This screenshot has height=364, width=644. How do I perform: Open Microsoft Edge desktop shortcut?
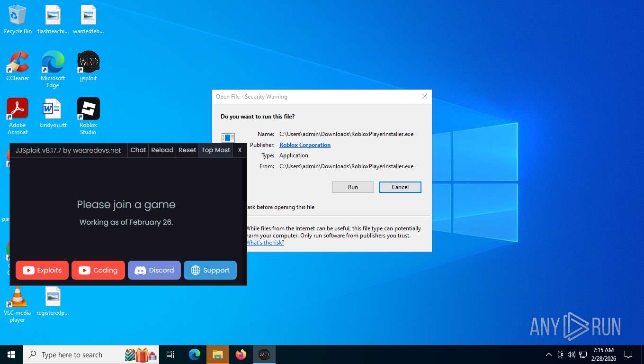(x=53, y=69)
